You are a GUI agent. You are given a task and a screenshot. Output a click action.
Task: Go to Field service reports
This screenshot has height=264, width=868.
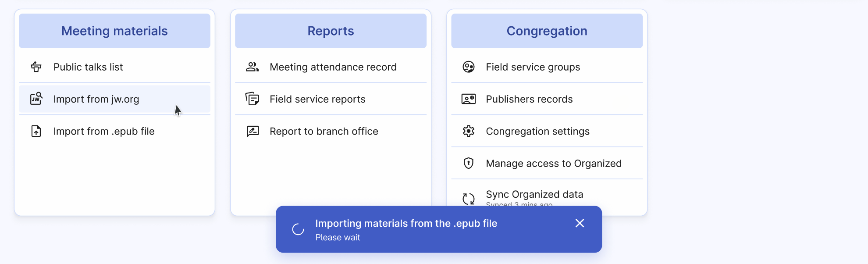click(x=317, y=99)
